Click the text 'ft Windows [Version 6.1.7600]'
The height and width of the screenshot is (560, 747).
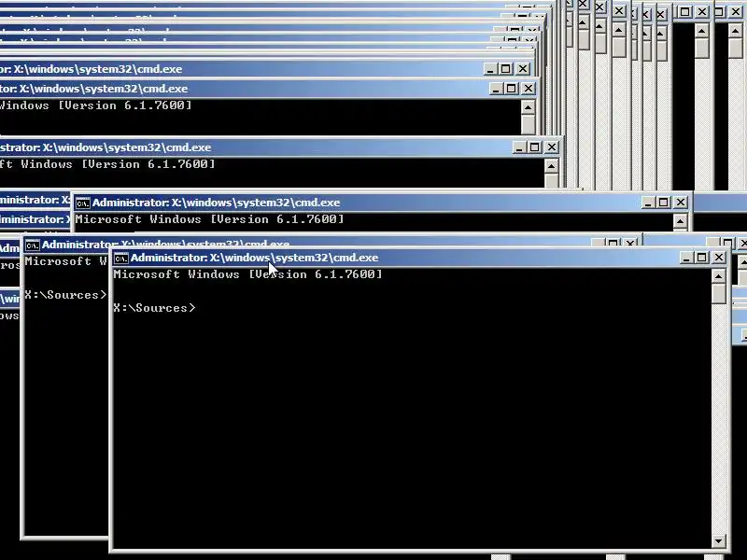tap(107, 164)
